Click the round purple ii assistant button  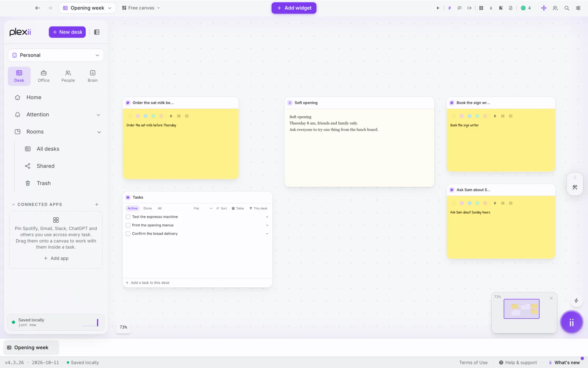coord(571,322)
